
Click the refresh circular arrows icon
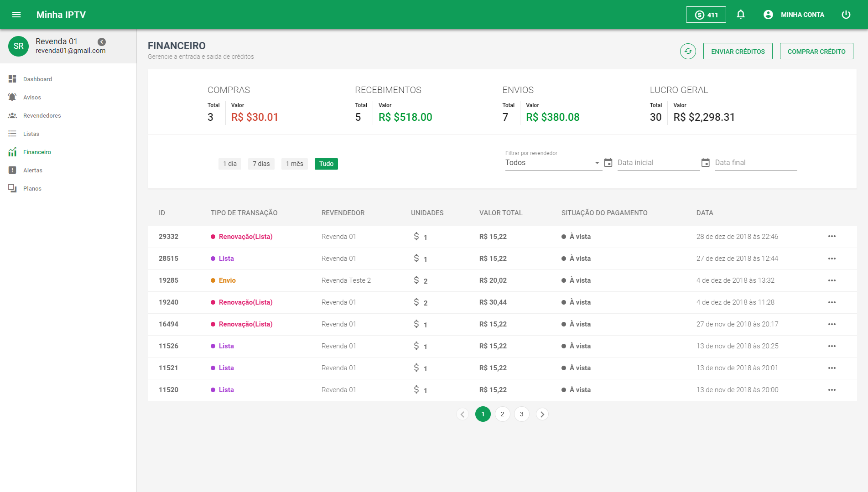[688, 52]
